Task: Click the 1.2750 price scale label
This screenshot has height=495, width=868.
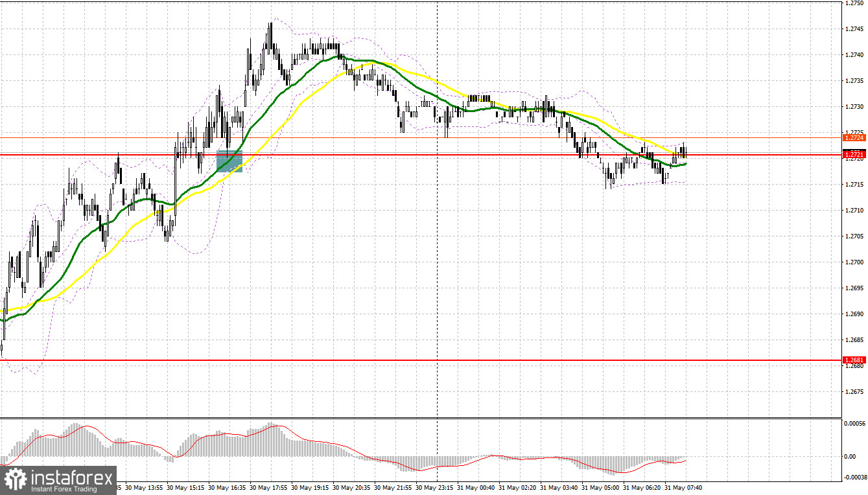Action: pyautogui.click(x=854, y=3)
